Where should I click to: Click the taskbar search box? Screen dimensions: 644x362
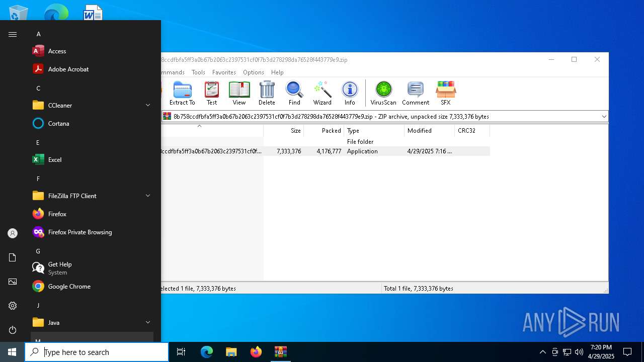[97, 352]
